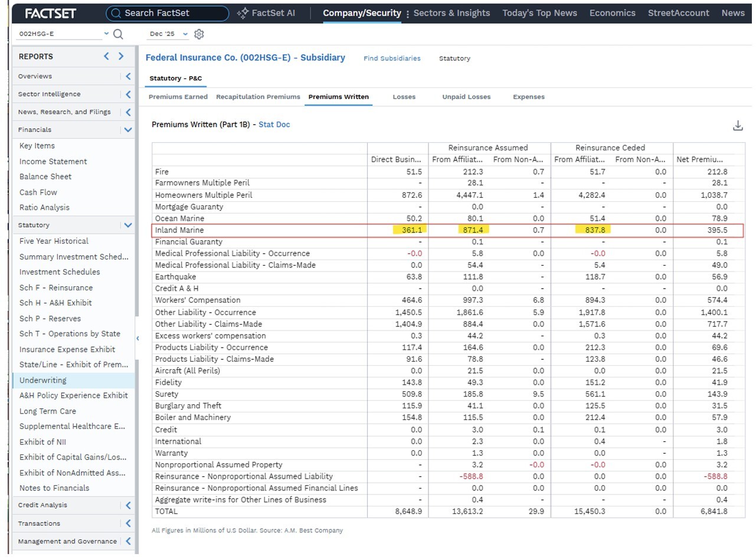756x560 pixels.
Task: Collapse the reports sidebar panel handle
Action: [138, 338]
